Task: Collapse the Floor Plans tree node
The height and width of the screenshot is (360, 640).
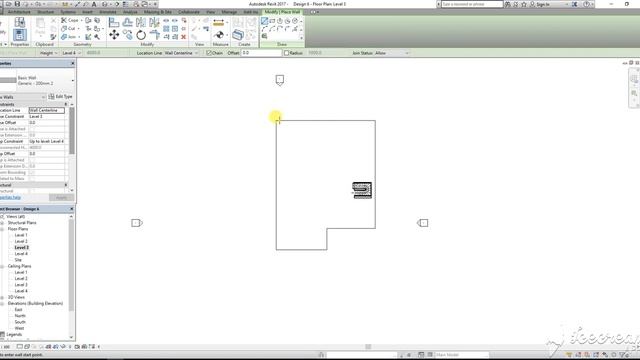Action: point(2,229)
